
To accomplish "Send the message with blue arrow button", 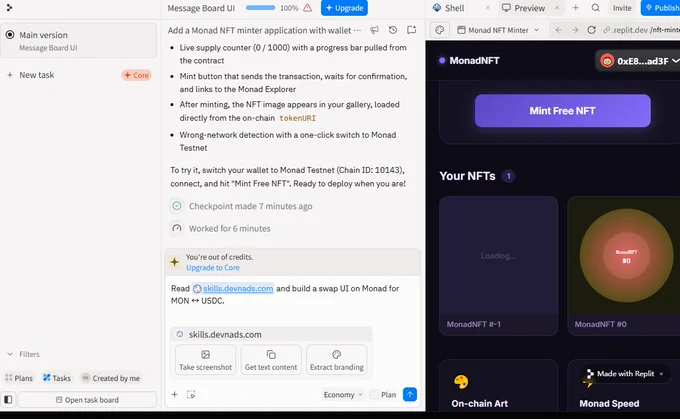I will (410, 394).
